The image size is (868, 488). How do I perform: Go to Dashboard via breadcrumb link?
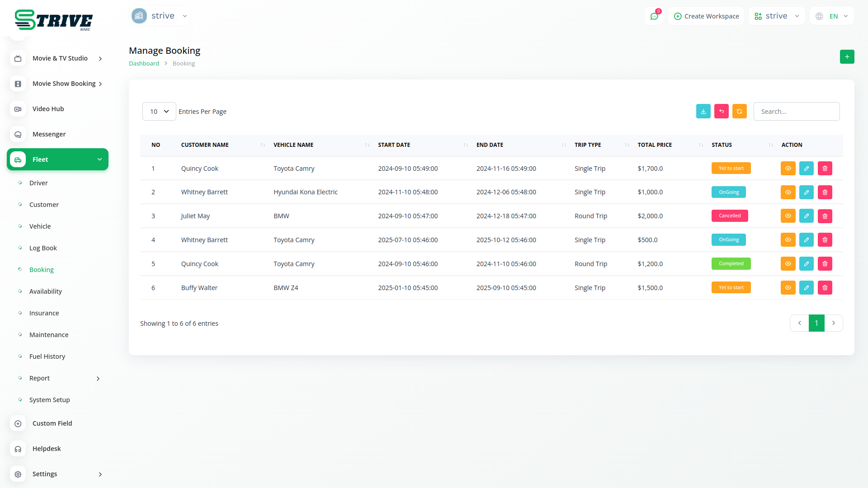(144, 64)
